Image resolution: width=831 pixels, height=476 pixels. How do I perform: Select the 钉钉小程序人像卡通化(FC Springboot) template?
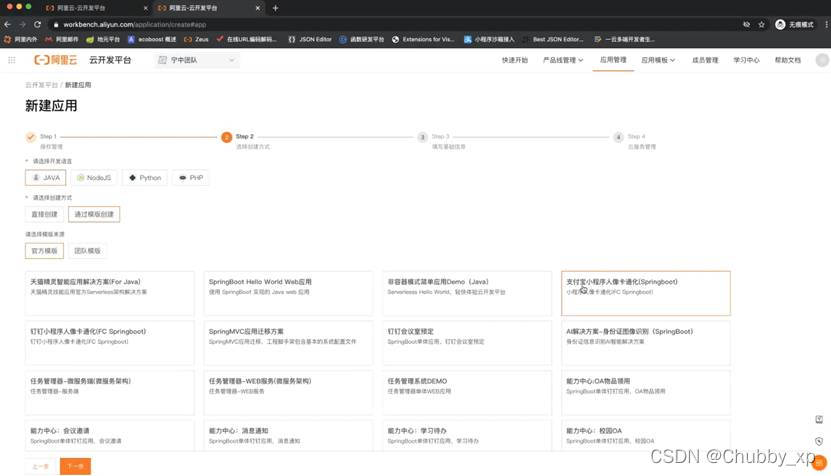click(110, 343)
